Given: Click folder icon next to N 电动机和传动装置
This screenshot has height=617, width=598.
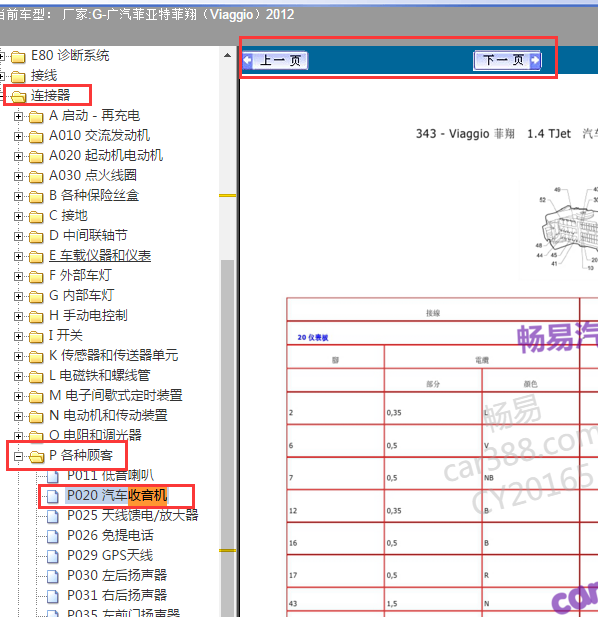Looking at the screenshot, I should tap(36, 417).
